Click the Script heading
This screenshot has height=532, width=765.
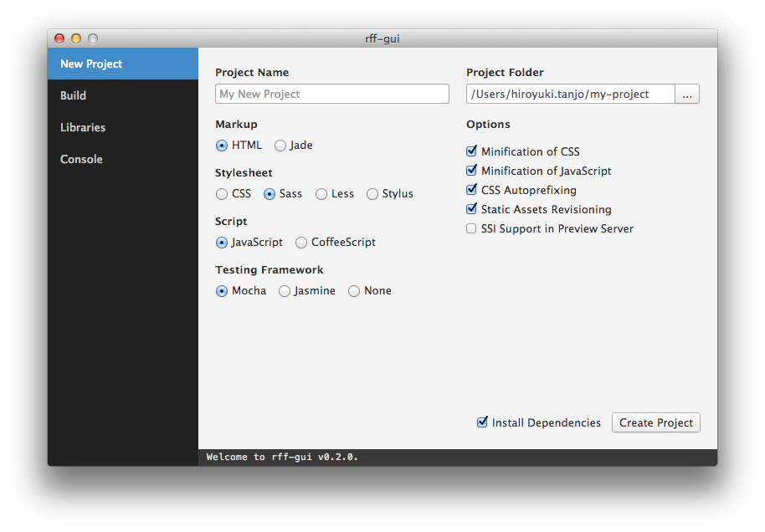coord(231,221)
